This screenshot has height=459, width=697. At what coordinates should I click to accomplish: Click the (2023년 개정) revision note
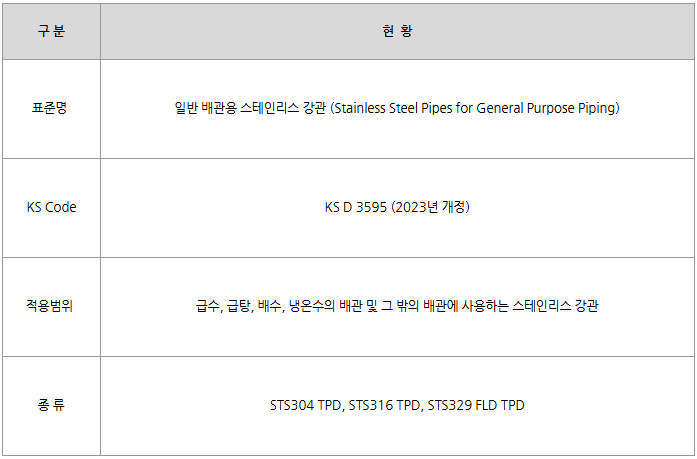click(431, 207)
